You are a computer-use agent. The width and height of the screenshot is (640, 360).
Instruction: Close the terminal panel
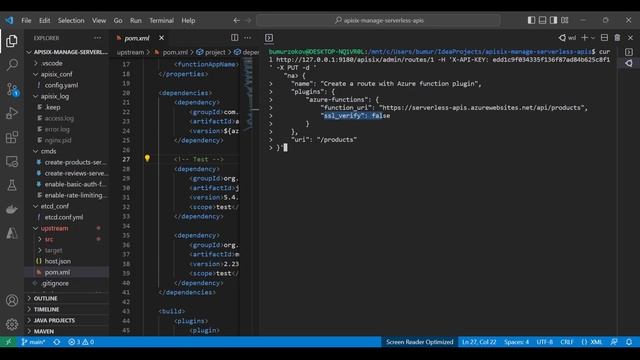(631, 38)
